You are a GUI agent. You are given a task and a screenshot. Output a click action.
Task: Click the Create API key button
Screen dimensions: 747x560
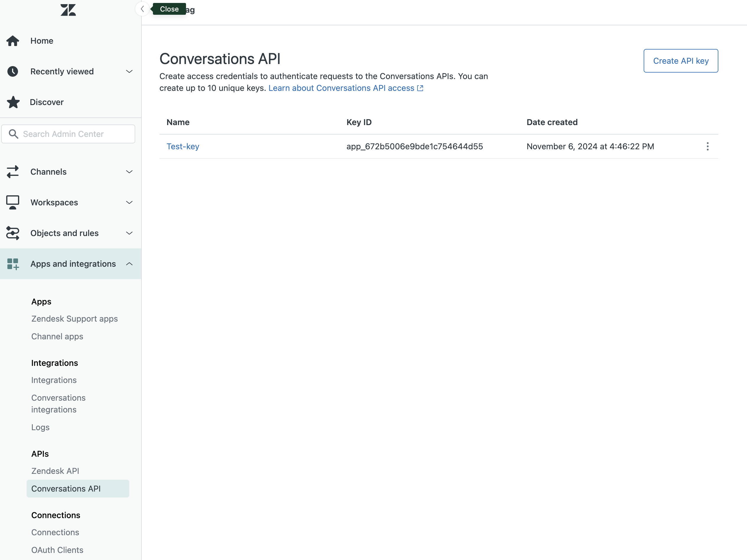[x=681, y=61]
